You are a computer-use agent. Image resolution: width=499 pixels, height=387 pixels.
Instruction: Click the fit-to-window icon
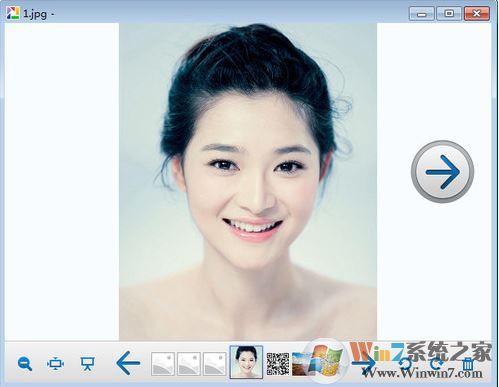point(55,363)
